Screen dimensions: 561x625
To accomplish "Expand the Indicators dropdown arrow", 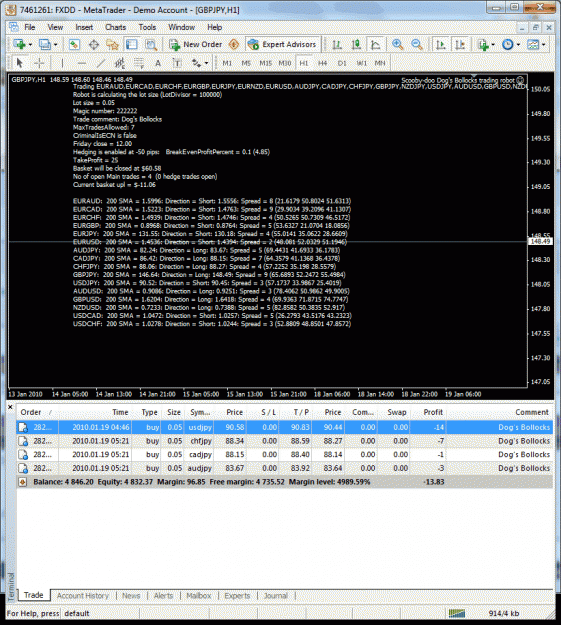I will pos(493,45).
